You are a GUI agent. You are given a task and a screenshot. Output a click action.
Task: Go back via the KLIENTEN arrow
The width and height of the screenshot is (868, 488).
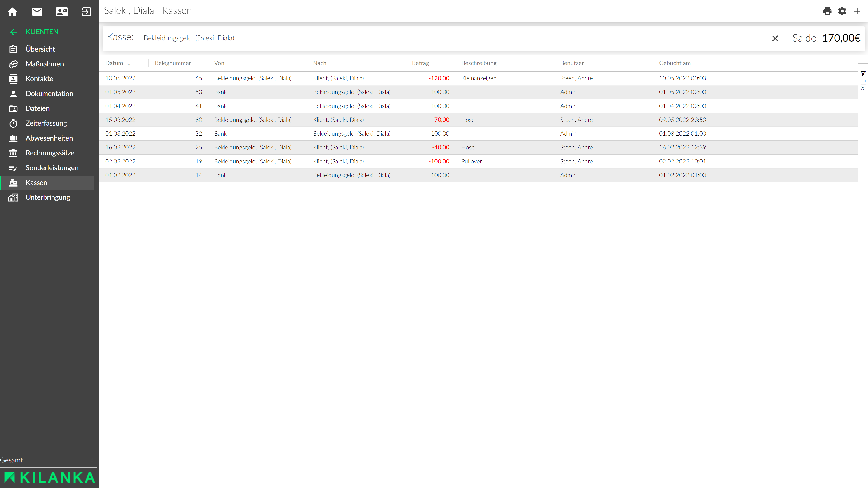14,32
